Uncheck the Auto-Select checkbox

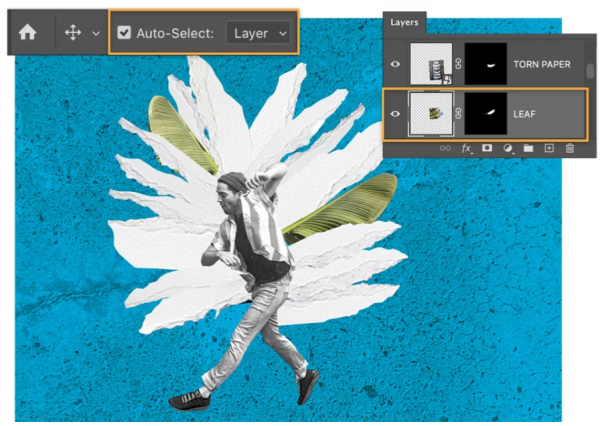pos(124,32)
